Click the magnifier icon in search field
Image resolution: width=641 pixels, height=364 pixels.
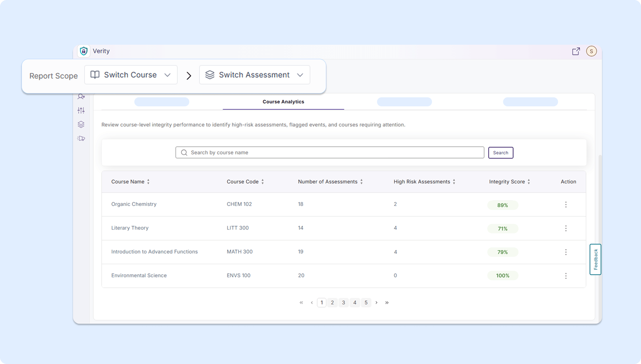click(184, 153)
